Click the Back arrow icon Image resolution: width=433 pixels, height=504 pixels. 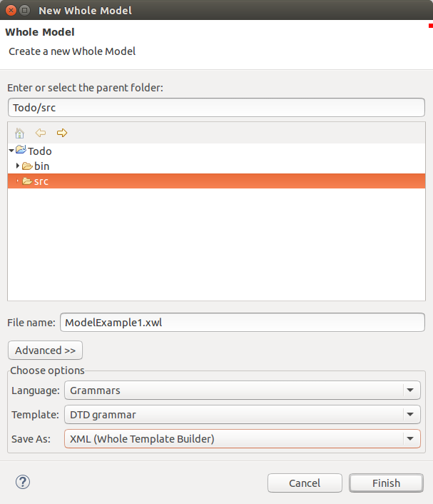click(41, 133)
